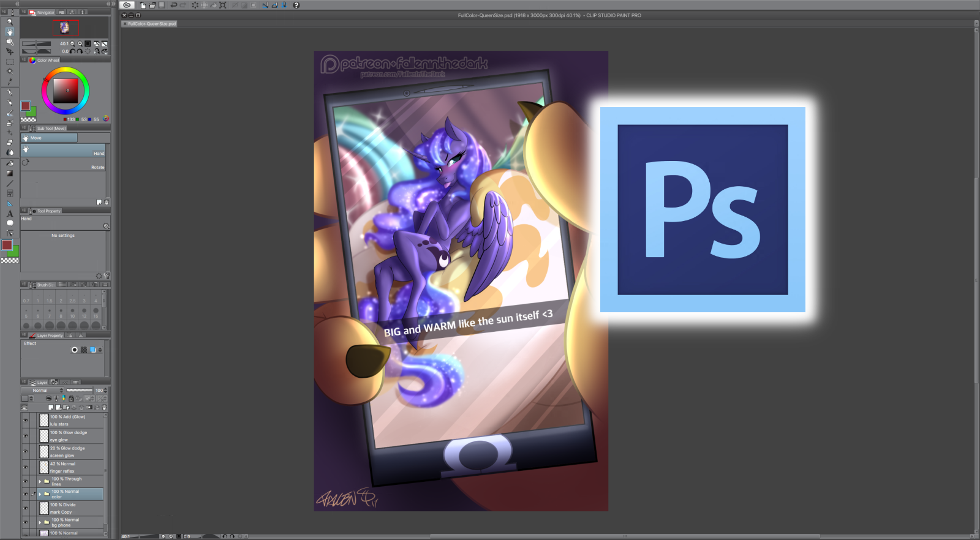Select the Operation object tool
The height and width of the screenshot is (540, 980).
[10, 42]
